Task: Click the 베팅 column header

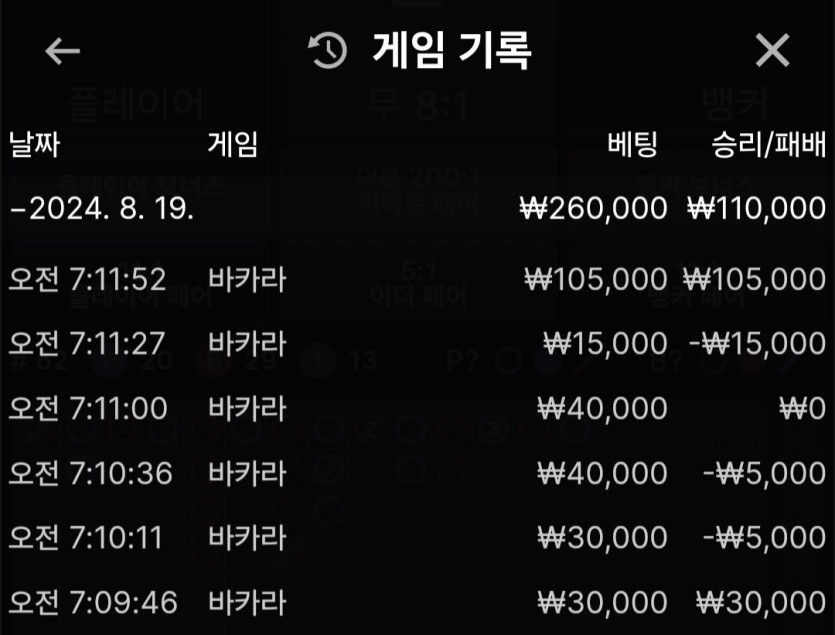Action: pos(633,144)
